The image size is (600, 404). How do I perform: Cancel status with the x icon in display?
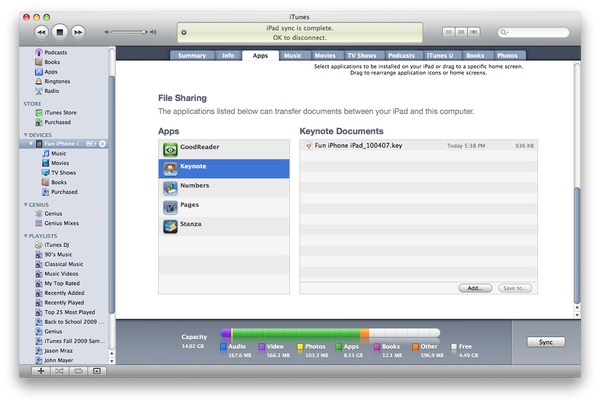pos(184,33)
